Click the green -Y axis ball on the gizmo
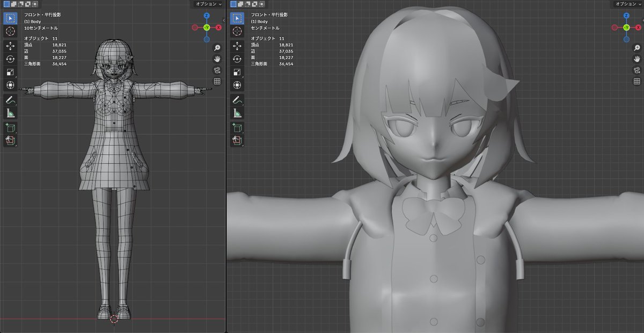644x333 pixels. point(626,27)
